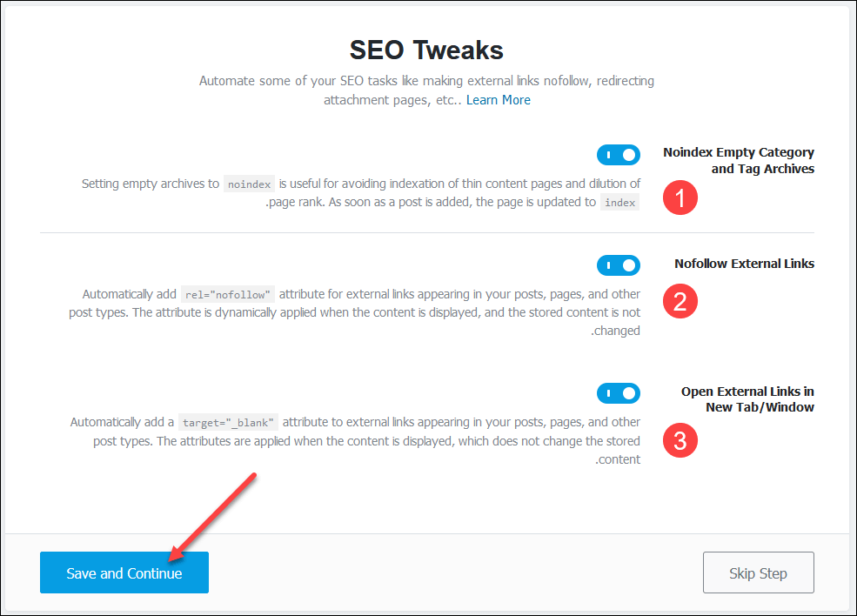Disable the Nofollow External Links switch
This screenshot has width=857, height=616.
click(618, 265)
